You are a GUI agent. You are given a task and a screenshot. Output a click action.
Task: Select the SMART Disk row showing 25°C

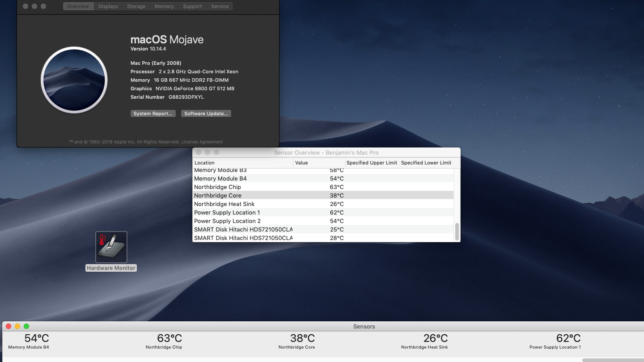tap(323, 229)
